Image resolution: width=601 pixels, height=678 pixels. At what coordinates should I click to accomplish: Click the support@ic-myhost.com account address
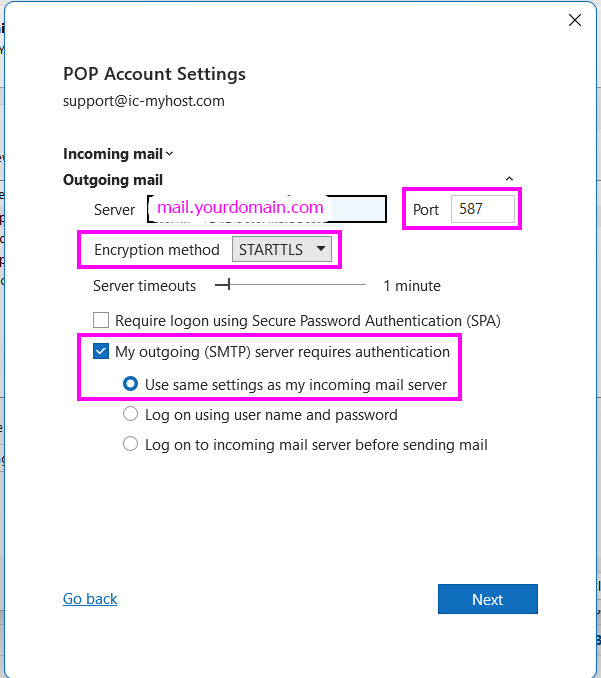(143, 101)
